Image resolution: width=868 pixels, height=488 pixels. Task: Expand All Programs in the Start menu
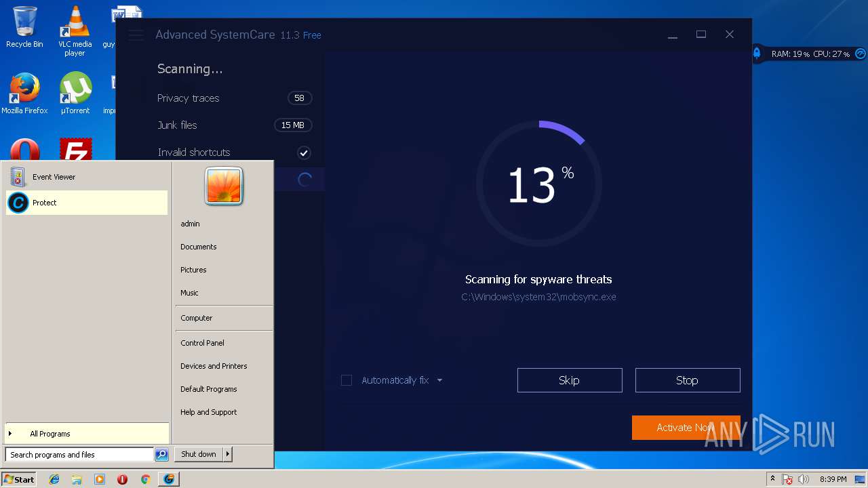87,434
